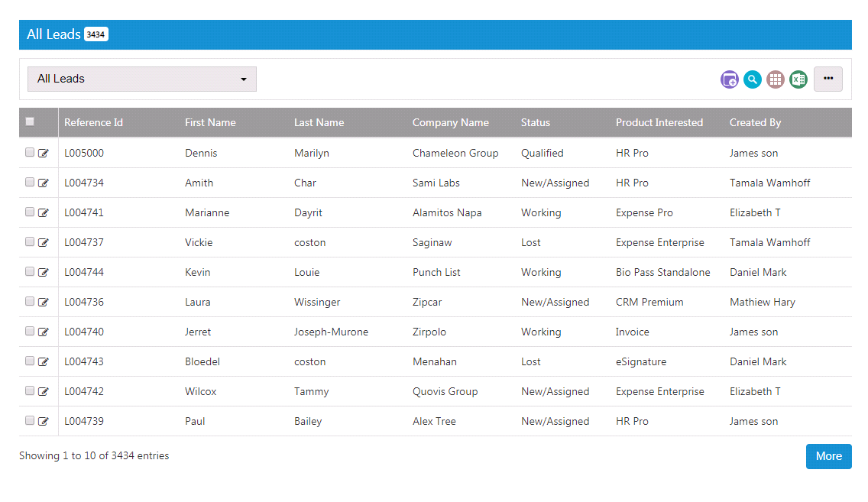
Task: Check the checkbox for the Sami Labs lead
Action: click(29, 183)
